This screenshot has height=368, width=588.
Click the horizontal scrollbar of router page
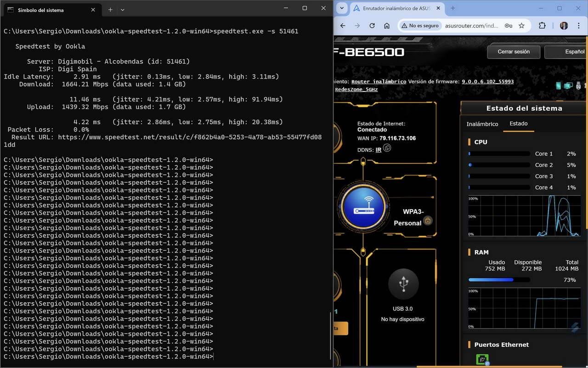[x=489, y=367]
